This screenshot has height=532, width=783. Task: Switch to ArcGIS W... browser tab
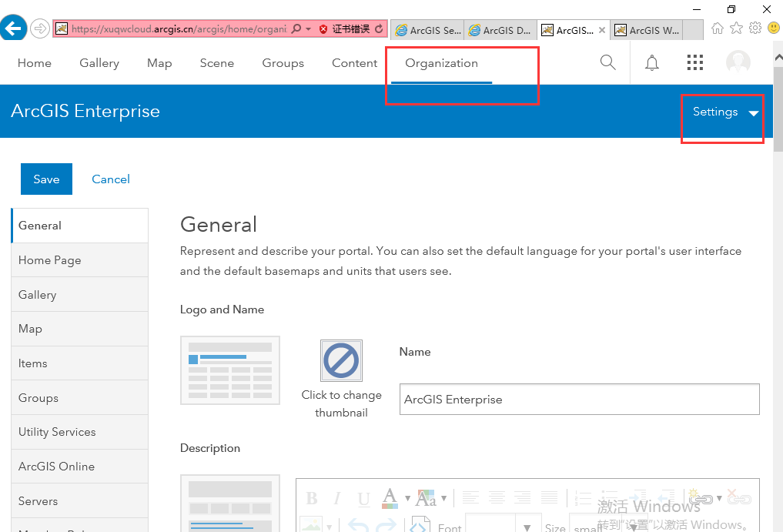click(x=647, y=31)
